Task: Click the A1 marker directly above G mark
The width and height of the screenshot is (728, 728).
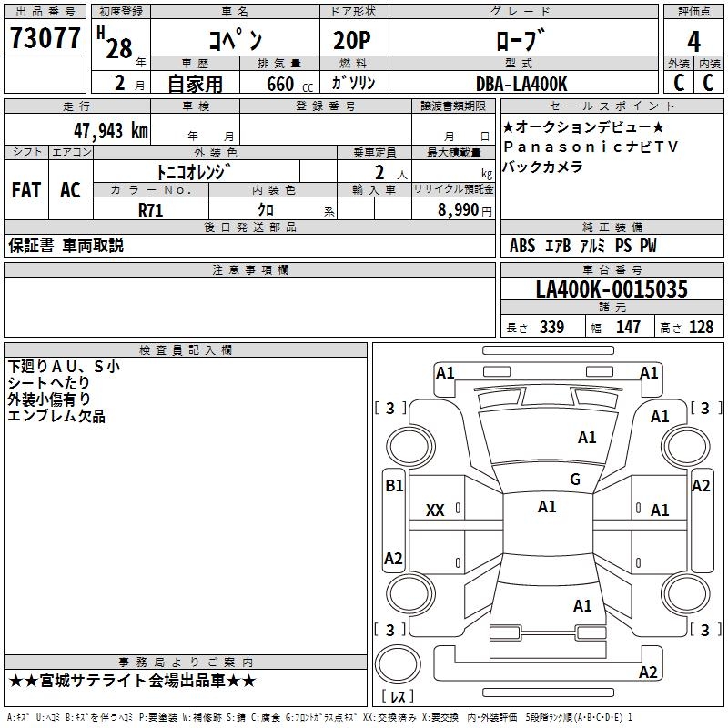Action: coord(587,438)
